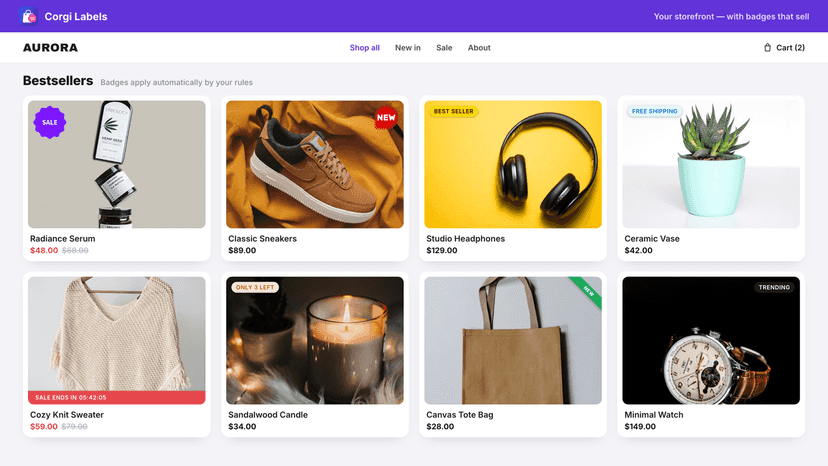Click the $34.00 price
Screen dimensions: 828x466
(242, 426)
